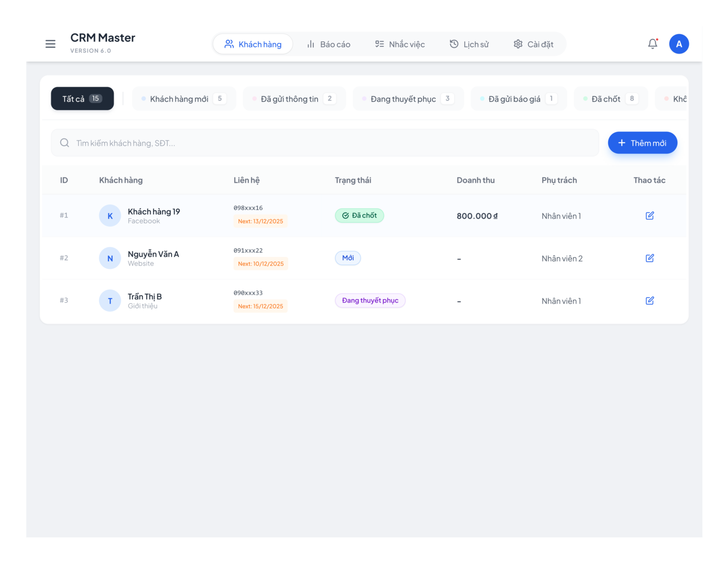Filter by Khách hàng mới
The width and height of the screenshot is (728, 563).
pyautogui.click(x=184, y=99)
